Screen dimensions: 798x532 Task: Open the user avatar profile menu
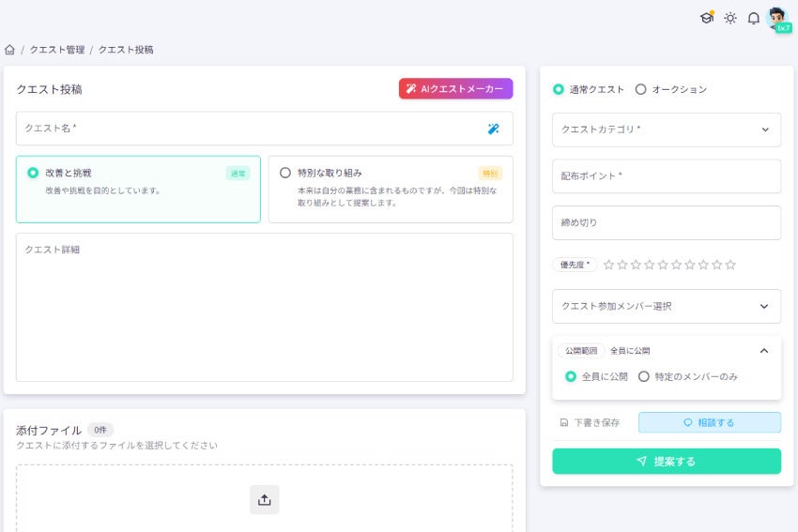pos(778,20)
